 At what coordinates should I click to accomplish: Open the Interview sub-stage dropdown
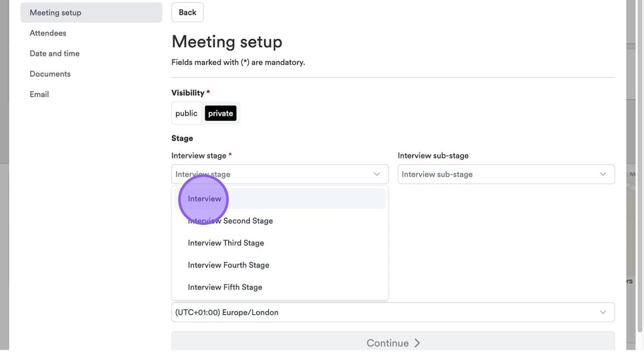click(x=498, y=174)
